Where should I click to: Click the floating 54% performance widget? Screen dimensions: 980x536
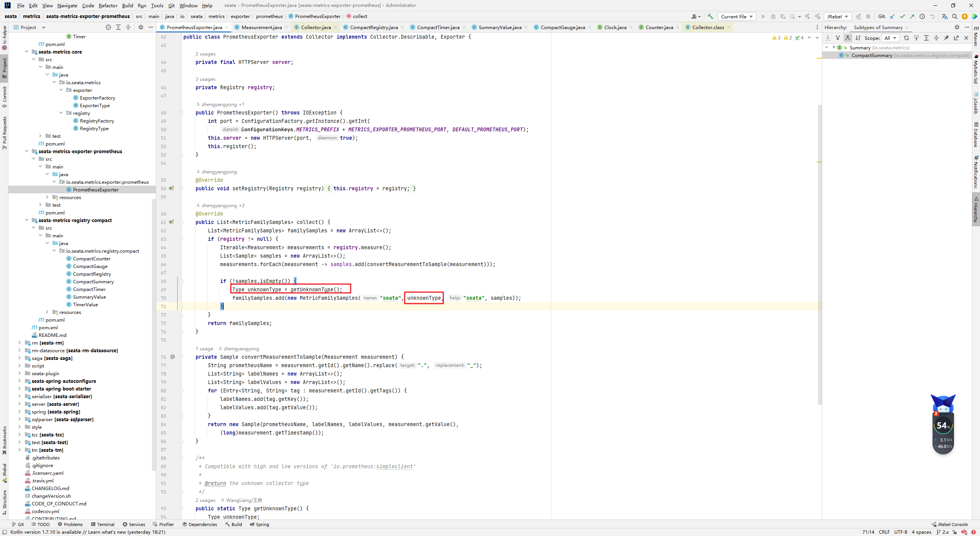[943, 425]
